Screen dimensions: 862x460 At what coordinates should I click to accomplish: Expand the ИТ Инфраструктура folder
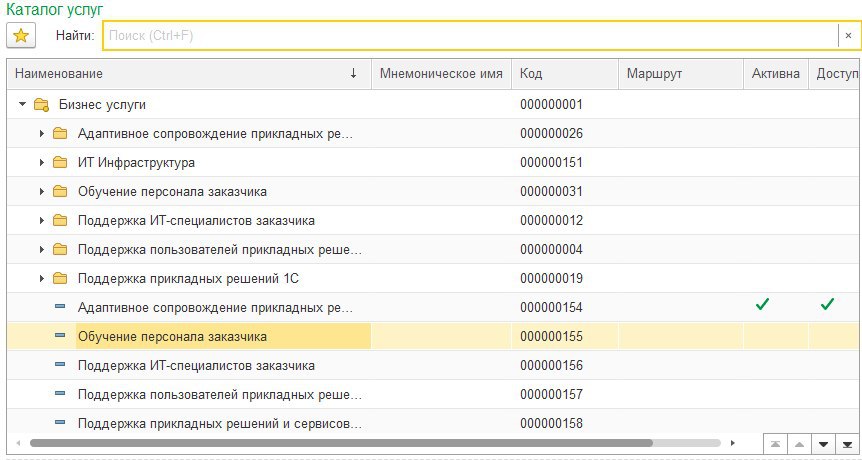pos(42,162)
